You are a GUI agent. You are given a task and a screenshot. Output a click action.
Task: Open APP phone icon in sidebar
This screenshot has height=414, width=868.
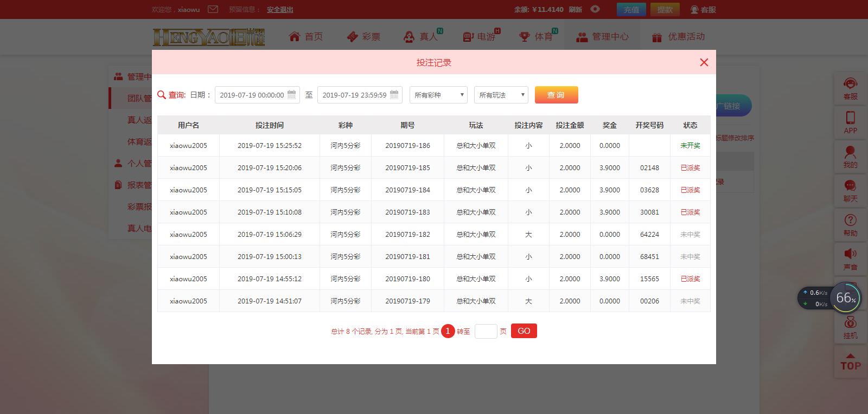click(x=850, y=123)
